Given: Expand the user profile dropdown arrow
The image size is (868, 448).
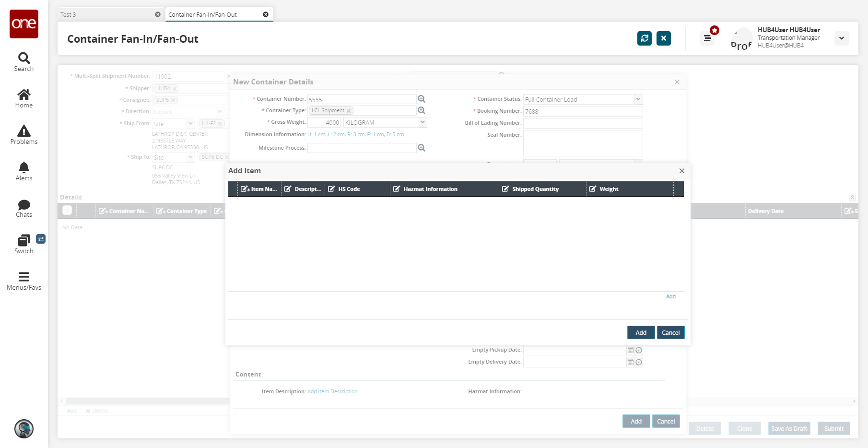Looking at the screenshot, I should [x=841, y=38].
